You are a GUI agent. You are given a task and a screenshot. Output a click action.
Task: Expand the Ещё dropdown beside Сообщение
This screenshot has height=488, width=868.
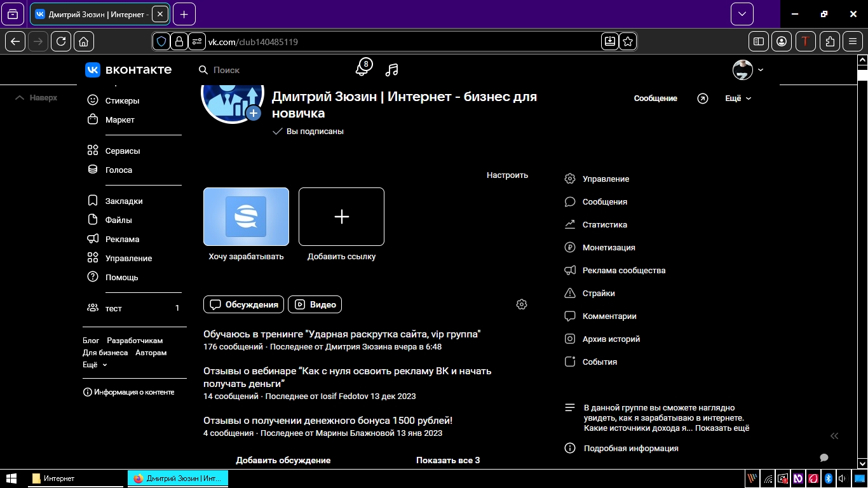click(x=738, y=98)
